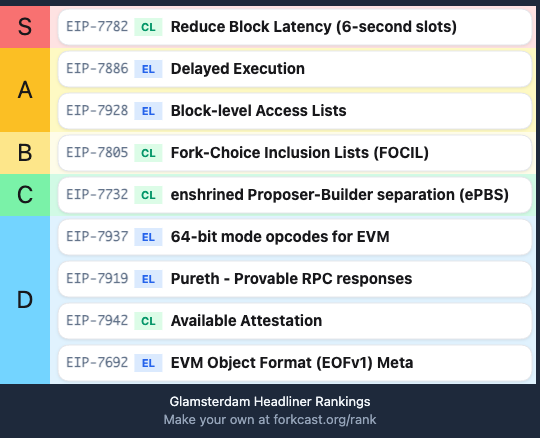Select the Pureth - Provable RPC responses card
The image size is (540, 438).
pyautogui.click(x=295, y=279)
